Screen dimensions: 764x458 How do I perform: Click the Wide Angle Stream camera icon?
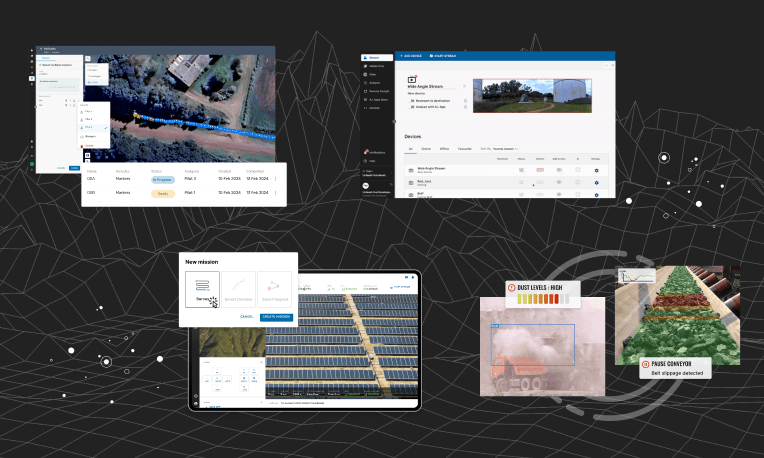point(412,79)
